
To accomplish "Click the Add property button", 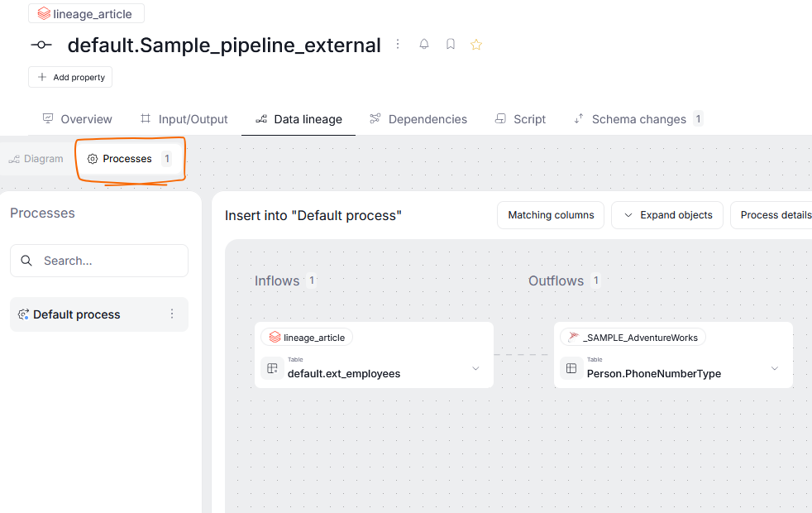I will [x=70, y=77].
